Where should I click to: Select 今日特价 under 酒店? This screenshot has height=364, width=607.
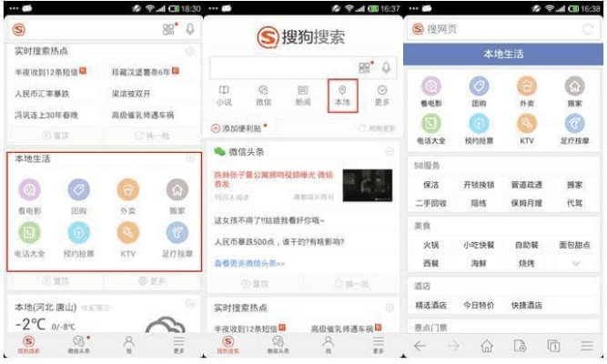479,305
